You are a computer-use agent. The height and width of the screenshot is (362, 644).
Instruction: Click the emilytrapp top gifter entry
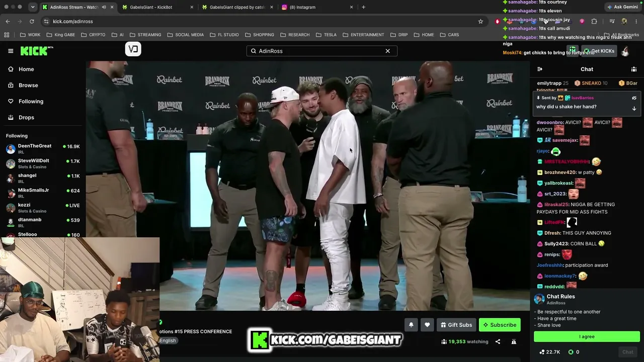click(x=552, y=83)
